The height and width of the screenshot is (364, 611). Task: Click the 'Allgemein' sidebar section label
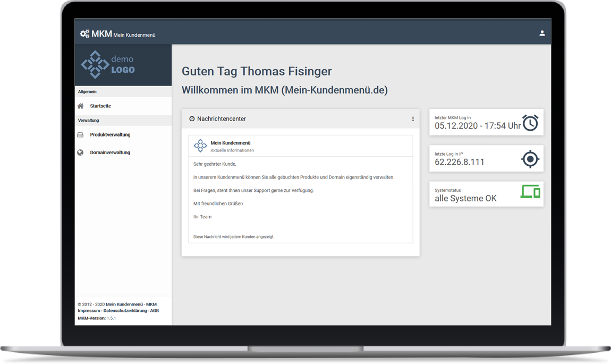87,91
